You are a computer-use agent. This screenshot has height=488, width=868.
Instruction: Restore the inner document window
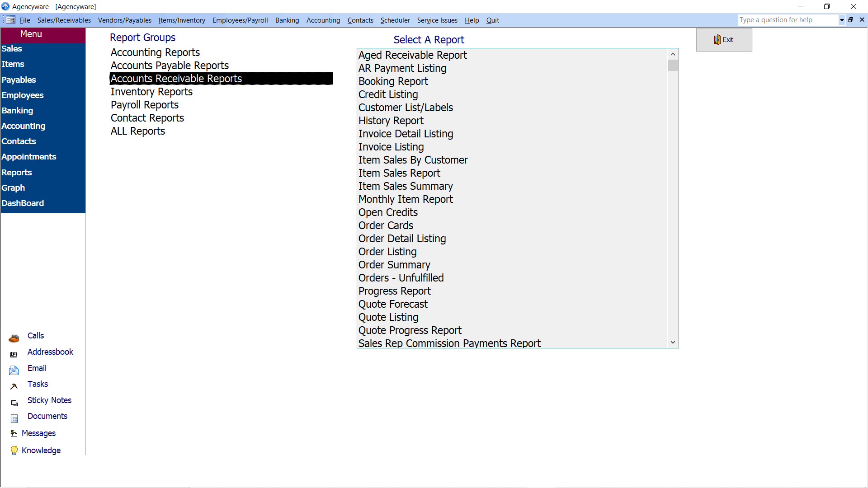[850, 20]
